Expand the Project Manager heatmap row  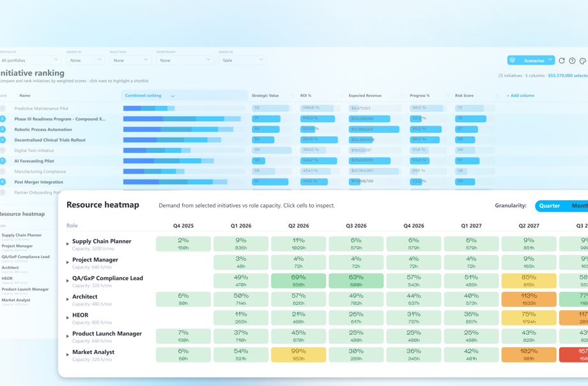point(68,262)
